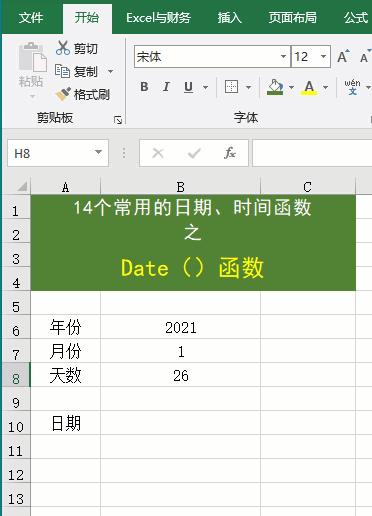Click the 粘贴 button label
This screenshot has width=372, height=516.
coord(31,81)
